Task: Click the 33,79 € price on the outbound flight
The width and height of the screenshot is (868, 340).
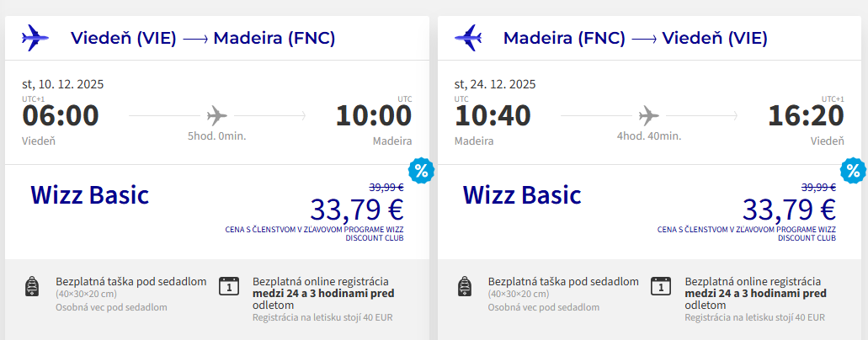Action: 357,208
